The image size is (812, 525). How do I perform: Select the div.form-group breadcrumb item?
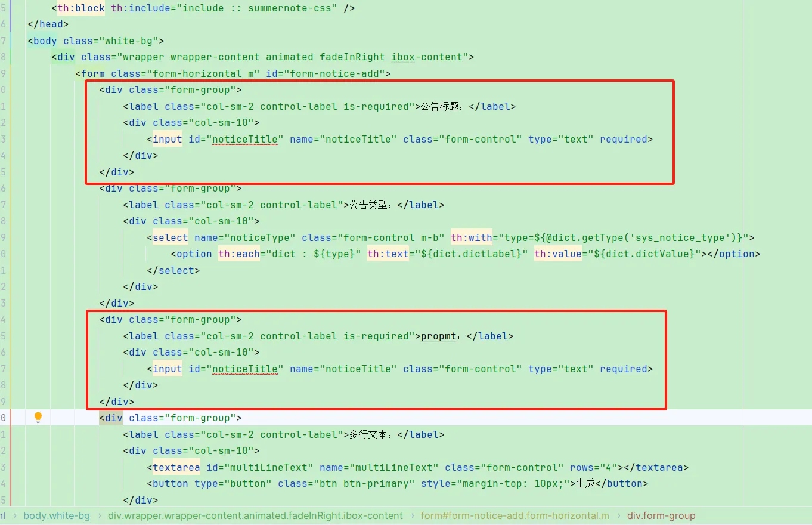pyautogui.click(x=661, y=515)
